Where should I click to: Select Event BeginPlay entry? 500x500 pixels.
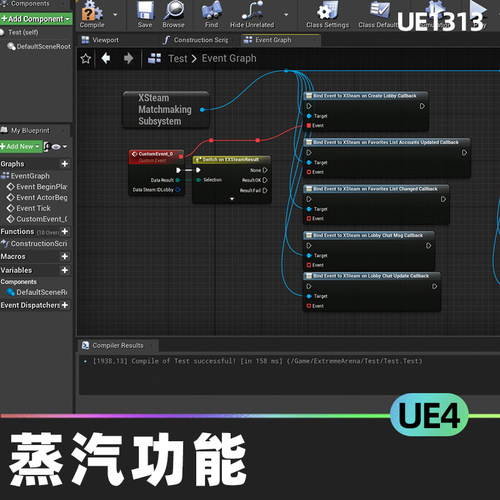37,187
